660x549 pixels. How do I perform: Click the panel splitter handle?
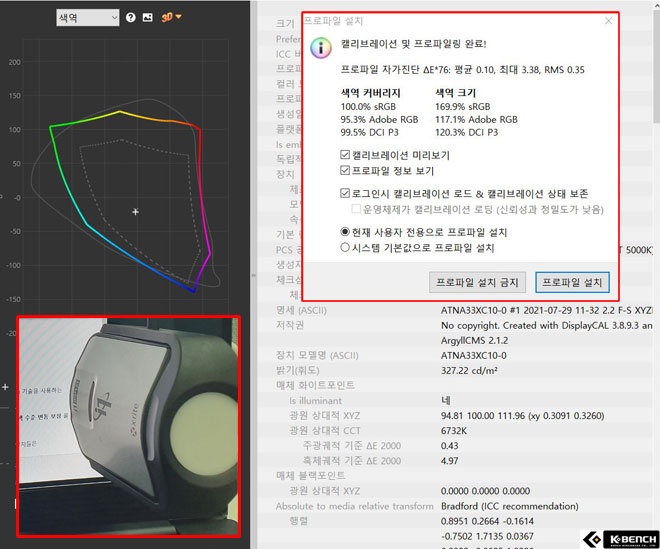click(x=253, y=275)
